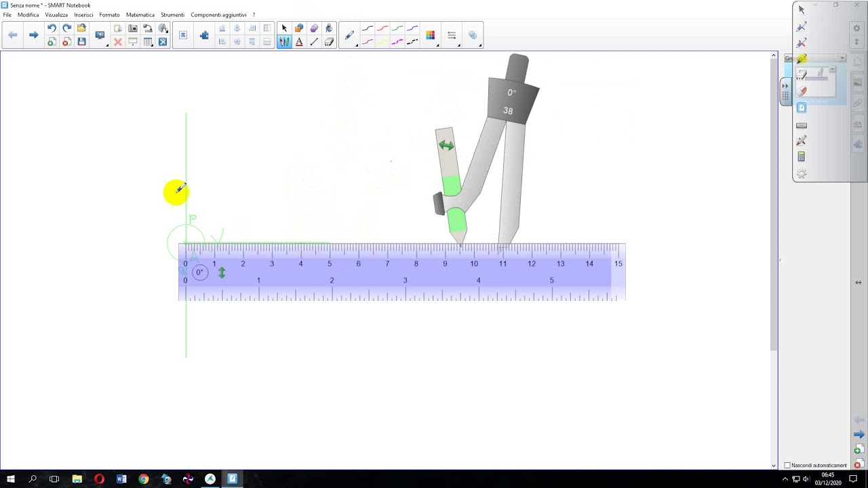
Task: Open the line thickness options
Action: tap(452, 35)
